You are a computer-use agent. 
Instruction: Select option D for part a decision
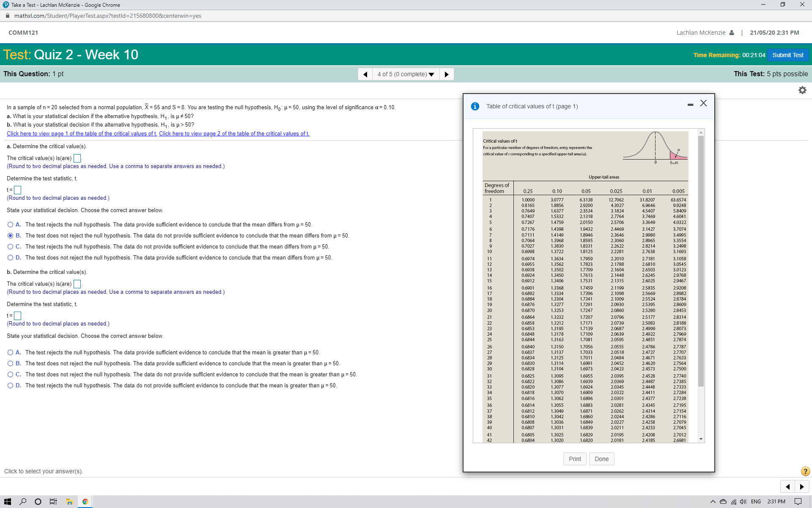11,257
